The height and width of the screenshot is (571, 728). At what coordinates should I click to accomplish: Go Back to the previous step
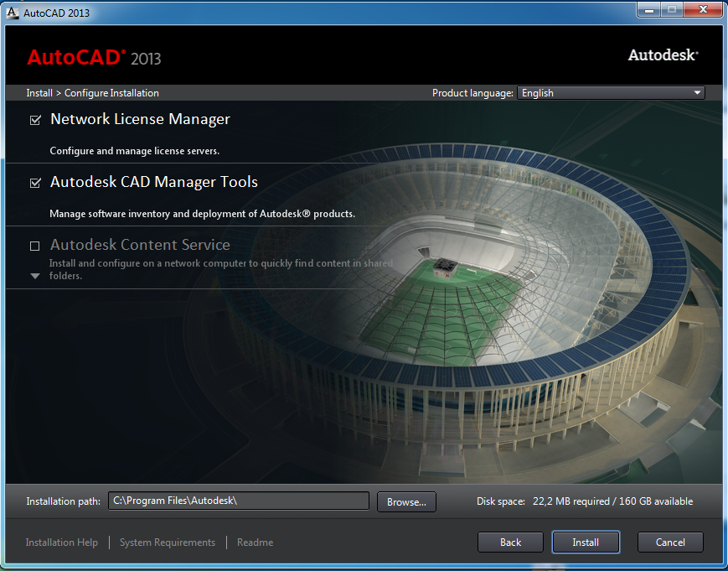[x=510, y=542]
